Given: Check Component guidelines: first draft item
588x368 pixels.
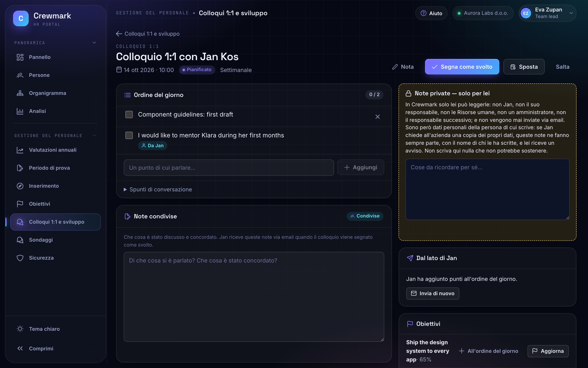Looking at the screenshot, I should tap(129, 115).
